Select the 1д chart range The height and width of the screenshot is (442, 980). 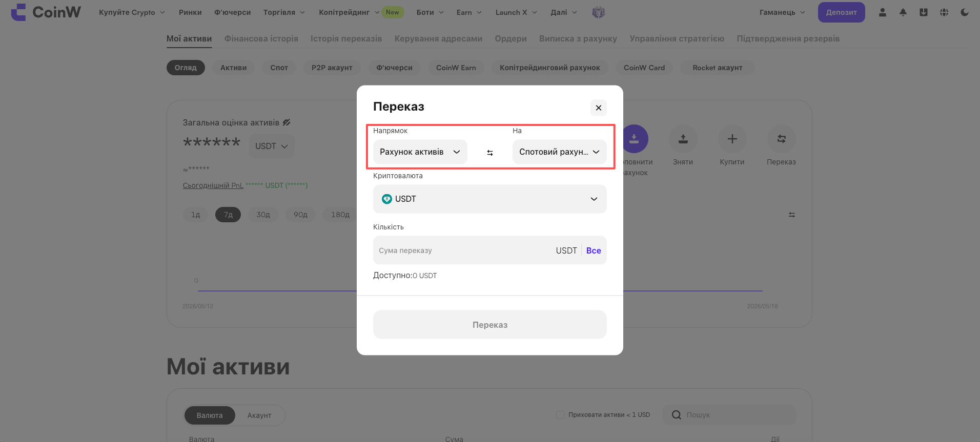coord(195,215)
